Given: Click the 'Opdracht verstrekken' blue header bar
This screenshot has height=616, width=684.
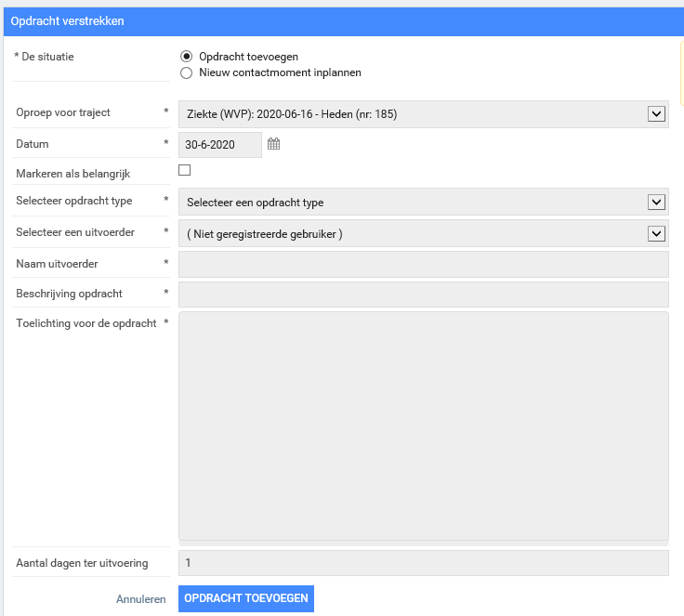Looking at the screenshot, I should tap(342, 20).
